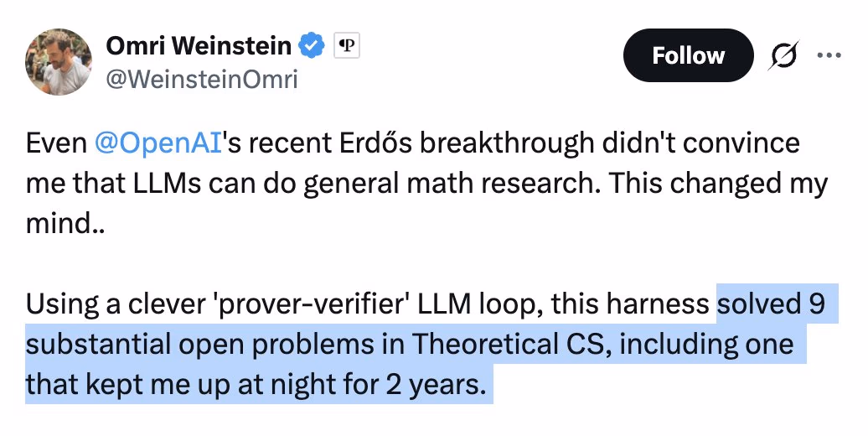The height and width of the screenshot is (436, 868).
Task: Open the Grok slashed-circle icon
Action: click(x=783, y=55)
